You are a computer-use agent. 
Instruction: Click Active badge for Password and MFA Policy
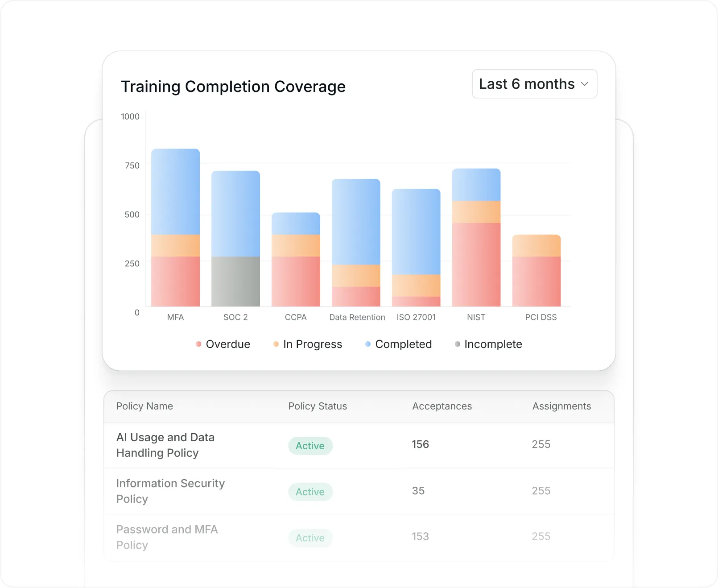[310, 538]
